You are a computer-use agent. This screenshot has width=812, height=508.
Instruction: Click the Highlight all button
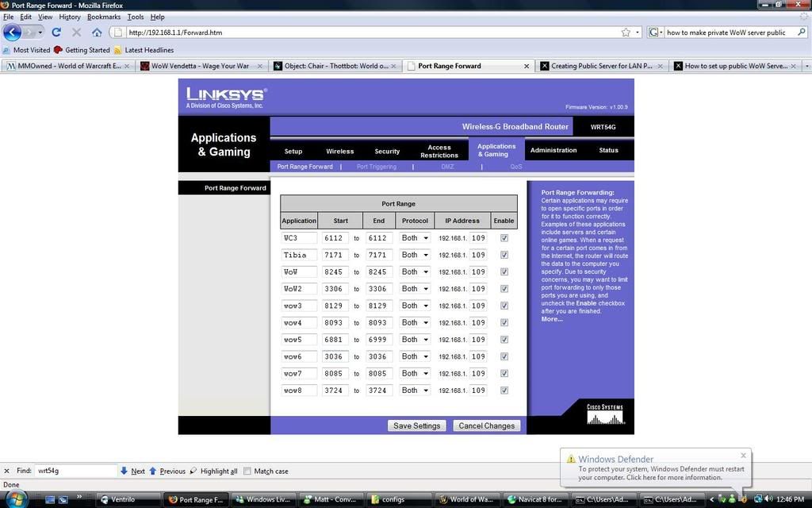pyautogui.click(x=213, y=471)
